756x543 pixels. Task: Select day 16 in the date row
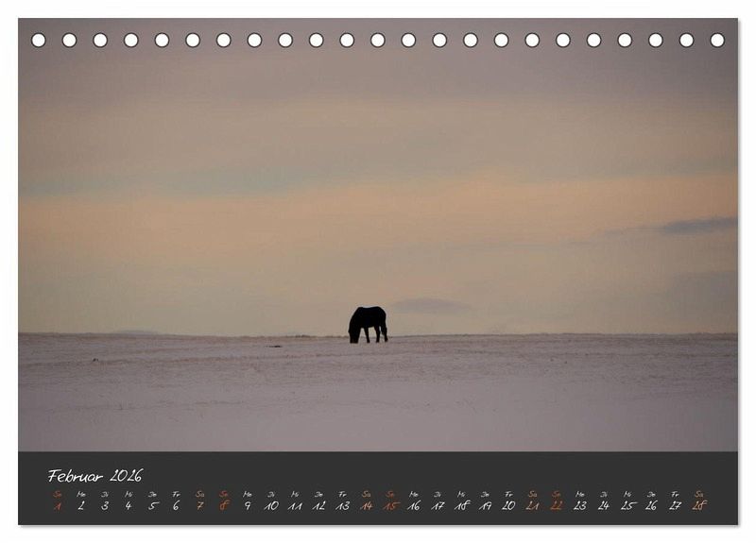point(414,505)
